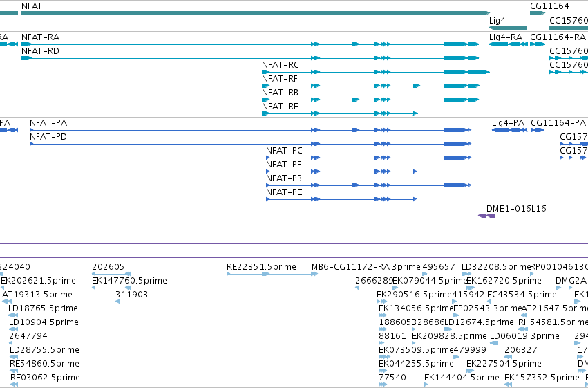Image resolution: width=588 pixels, height=388 pixels.
Task: Select the CG11164-RA transcript label
Action: [x=558, y=37]
